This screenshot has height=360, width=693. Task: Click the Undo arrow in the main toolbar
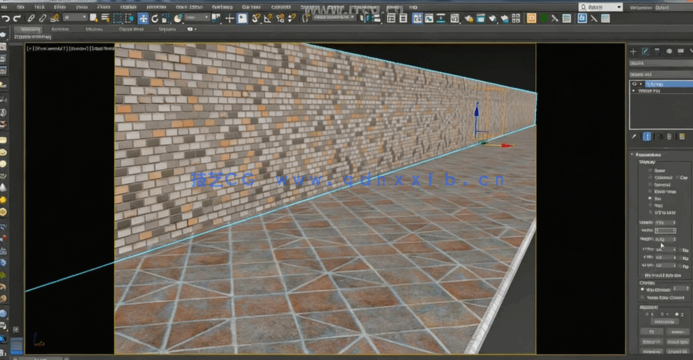coord(5,19)
